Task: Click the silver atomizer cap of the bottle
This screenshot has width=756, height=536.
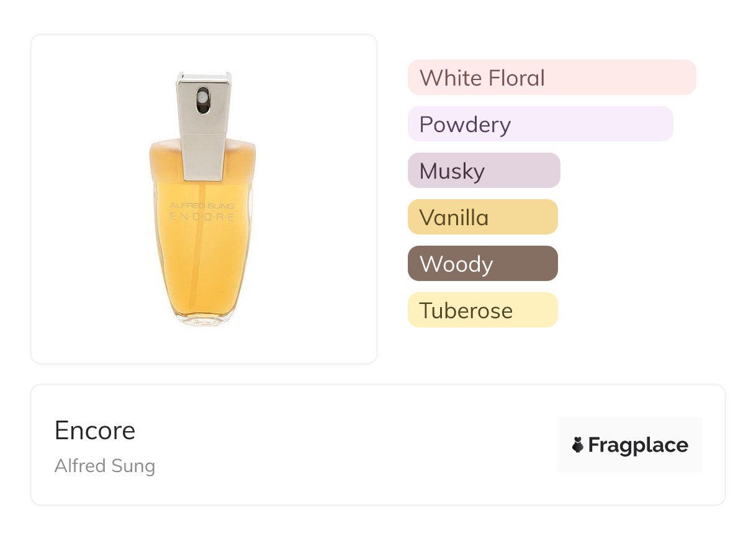Action: point(204,124)
